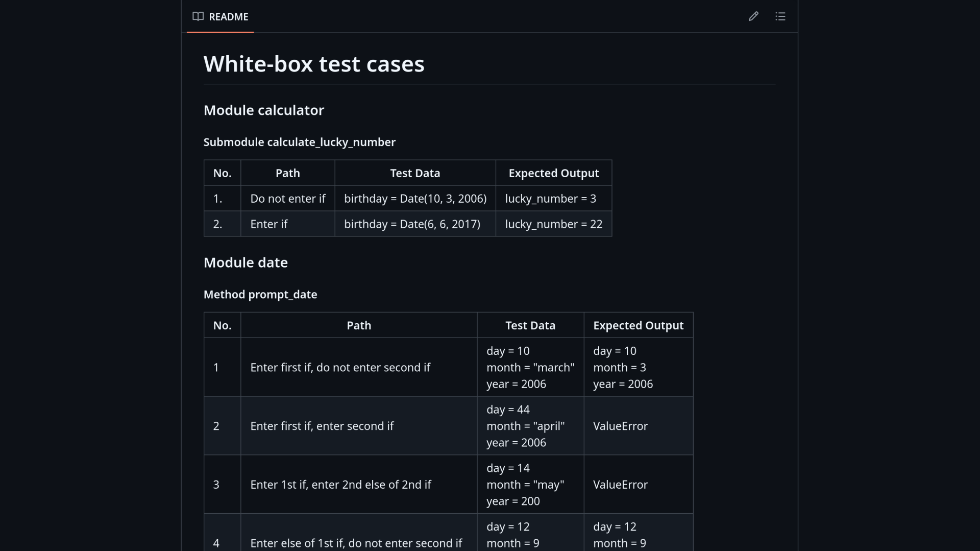
Task: Click the ValueError cell for the april row
Action: coord(639,426)
